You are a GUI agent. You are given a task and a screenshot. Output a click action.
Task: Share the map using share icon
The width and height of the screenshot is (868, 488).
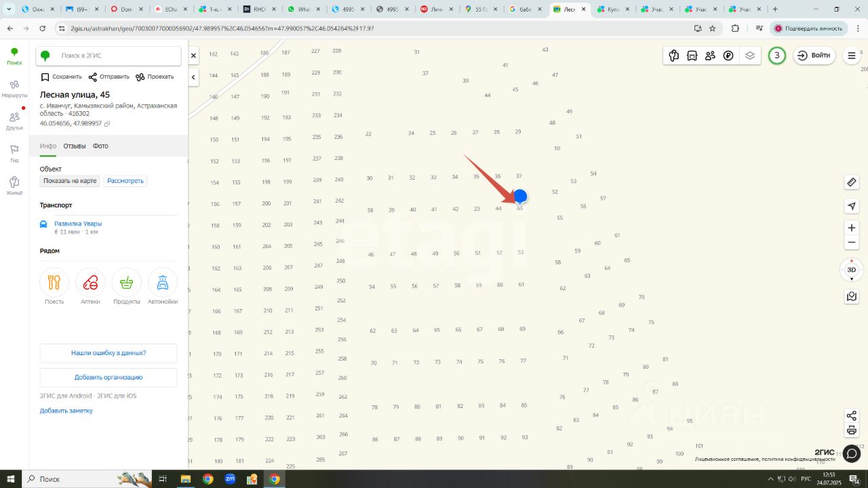852,415
